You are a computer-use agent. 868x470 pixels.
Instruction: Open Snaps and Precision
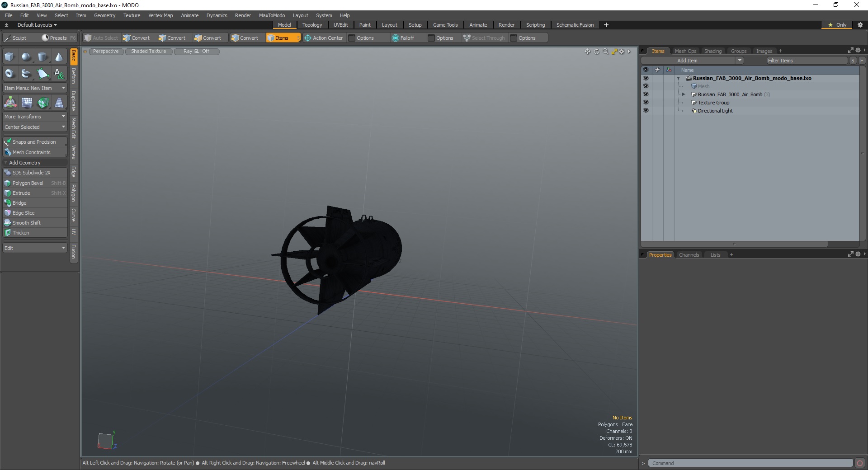[x=35, y=142]
